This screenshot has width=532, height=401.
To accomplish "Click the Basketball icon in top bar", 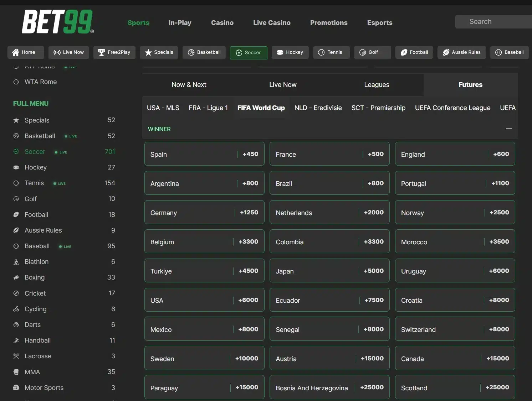I will 191,52.
